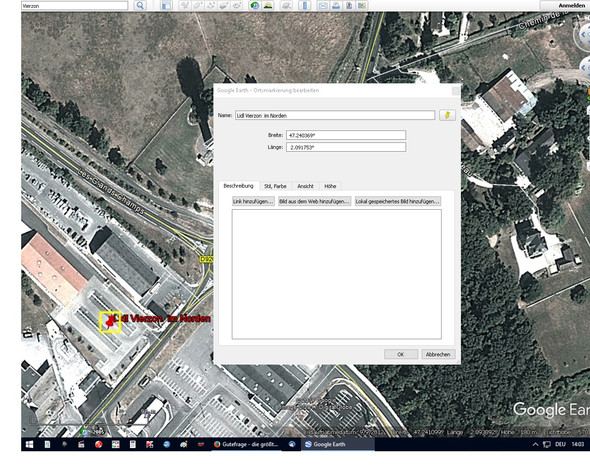The image size is (590, 472).
Task: Switch to the Beschreibung tab
Action: [239, 186]
